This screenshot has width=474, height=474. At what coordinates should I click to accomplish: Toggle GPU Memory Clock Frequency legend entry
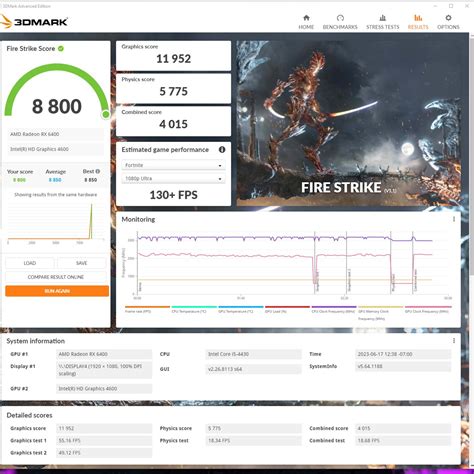pos(381,313)
